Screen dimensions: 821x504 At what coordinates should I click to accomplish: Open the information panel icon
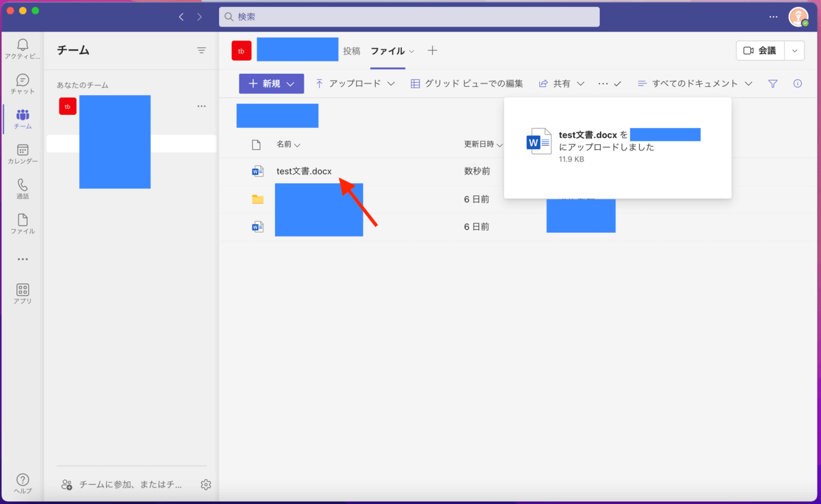(x=797, y=83)
